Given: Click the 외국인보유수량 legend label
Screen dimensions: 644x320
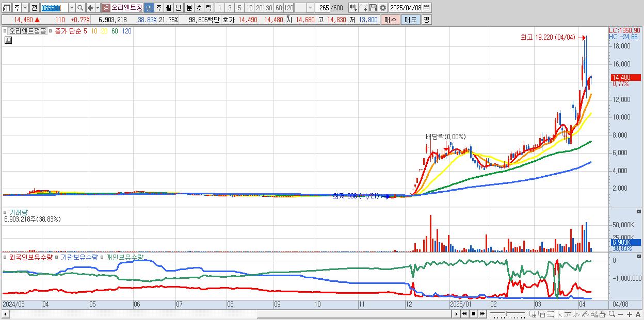Looking at the screenshot, I should point(31,257).
